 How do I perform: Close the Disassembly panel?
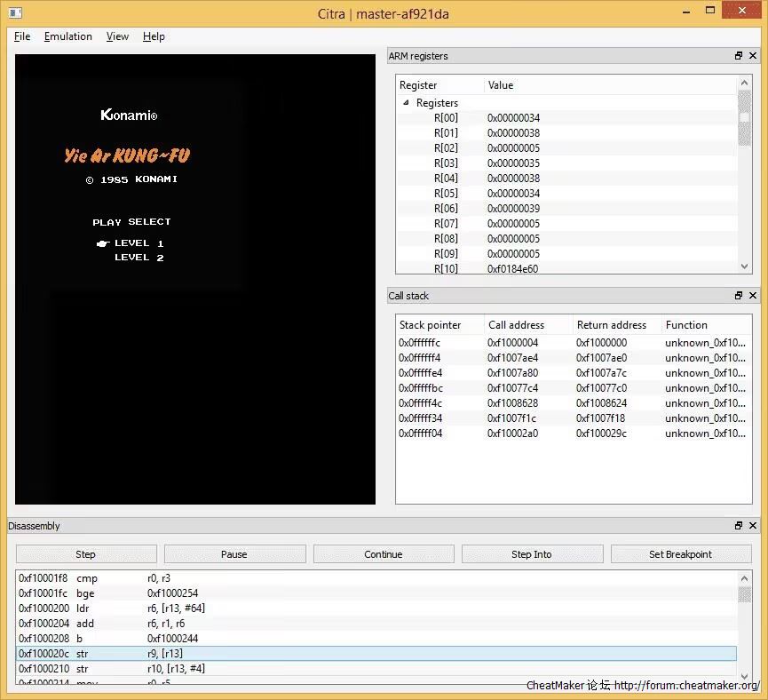pos(753,526)
